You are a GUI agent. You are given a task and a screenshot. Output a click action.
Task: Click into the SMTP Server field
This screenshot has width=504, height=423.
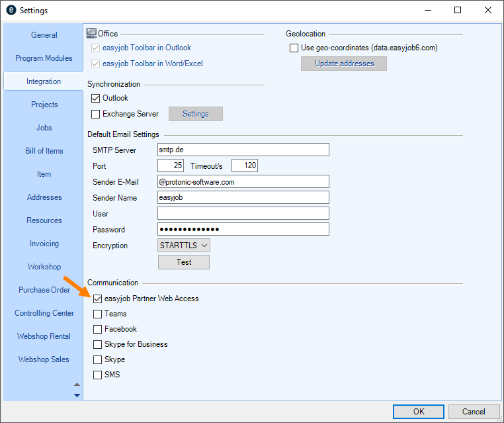point(243,150)
